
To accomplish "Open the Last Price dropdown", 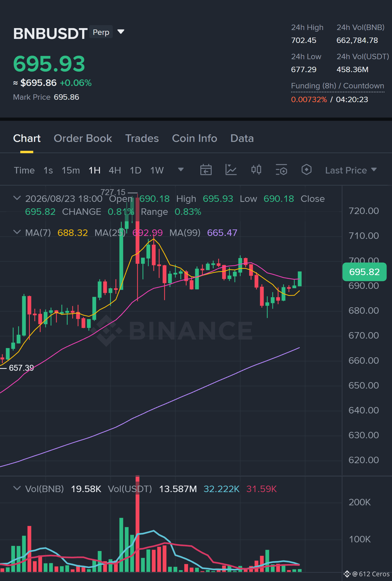I will (x=351, y=170).
